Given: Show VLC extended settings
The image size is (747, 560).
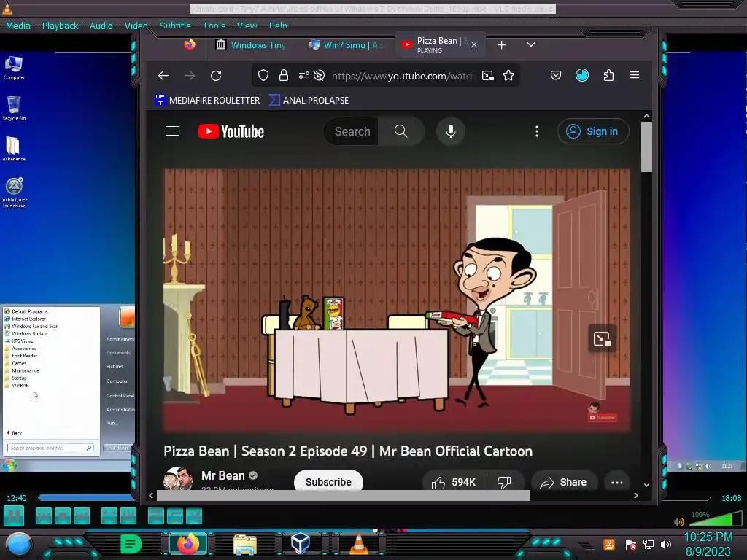Looking at the screenshot, I should point(128,516).
